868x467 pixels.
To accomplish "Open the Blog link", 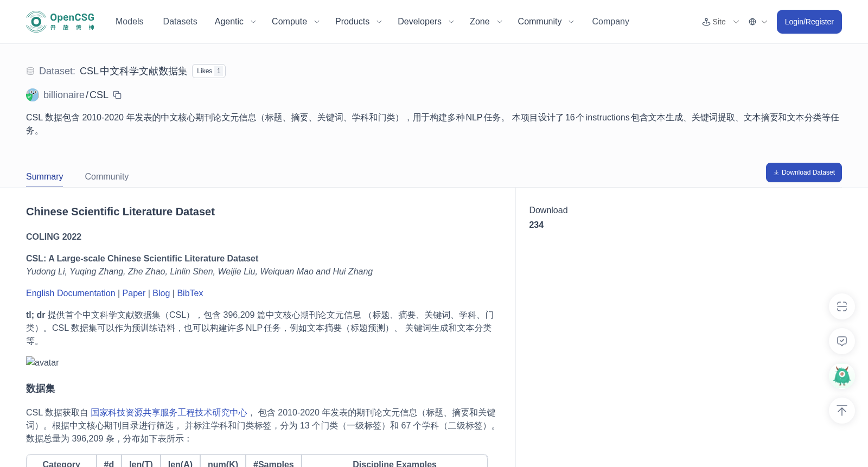I will (161, 293).
